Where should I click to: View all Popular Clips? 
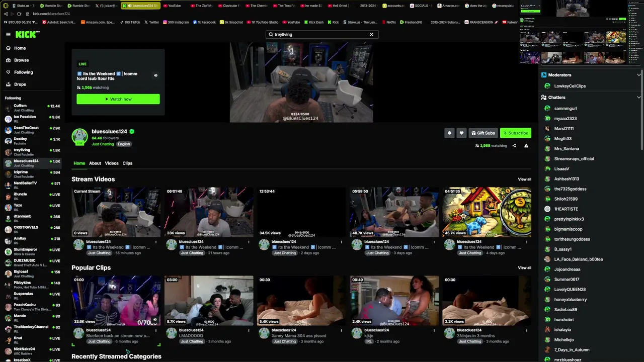525,268
